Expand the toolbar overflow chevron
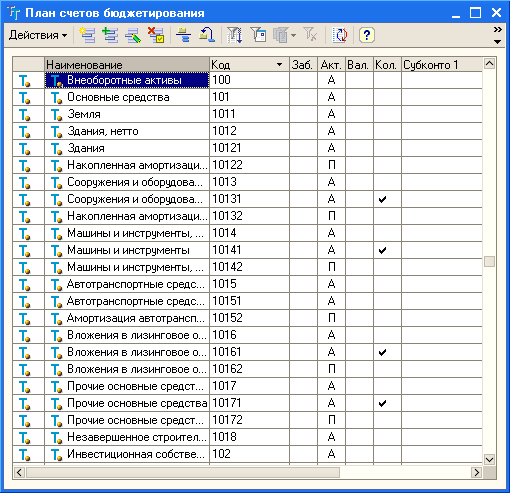 [x=498, y=30]
